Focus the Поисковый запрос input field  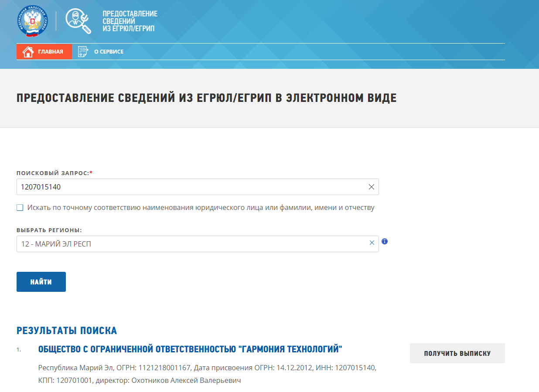[198, 187]
